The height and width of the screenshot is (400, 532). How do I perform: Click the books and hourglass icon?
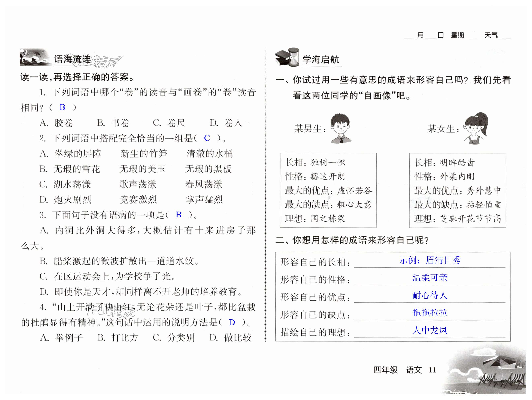click(287, 57)
